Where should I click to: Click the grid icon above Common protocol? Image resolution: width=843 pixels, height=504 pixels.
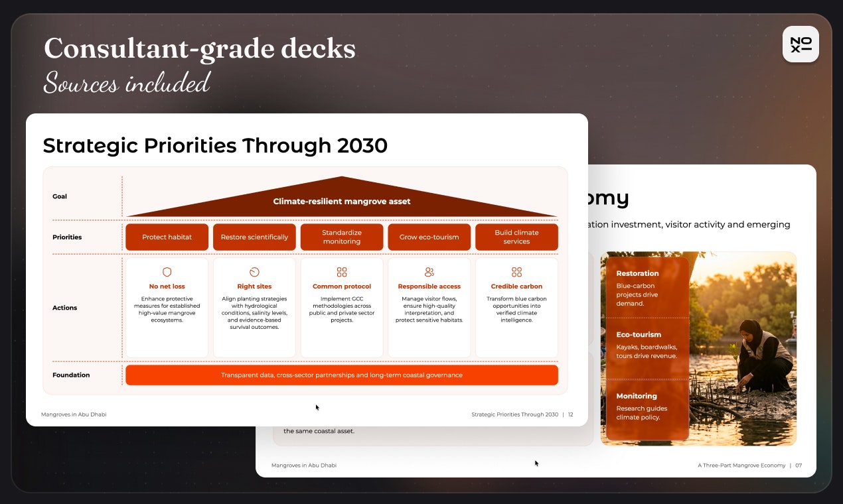point(342,272)
